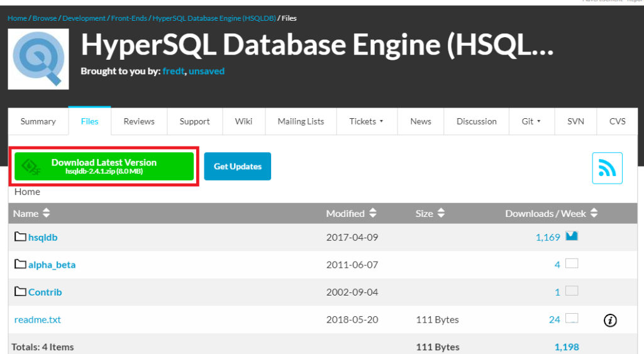644x354 pixels.
Task: Open the alpha_beta folder icon
Action: [20, 264]
